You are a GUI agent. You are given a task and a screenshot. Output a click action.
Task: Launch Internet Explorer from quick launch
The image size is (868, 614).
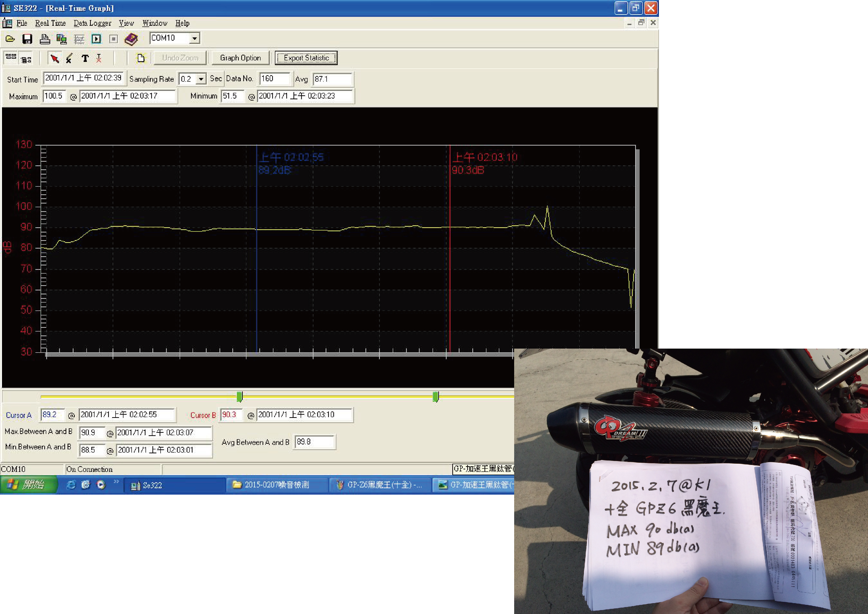click(x=71, y=485)
